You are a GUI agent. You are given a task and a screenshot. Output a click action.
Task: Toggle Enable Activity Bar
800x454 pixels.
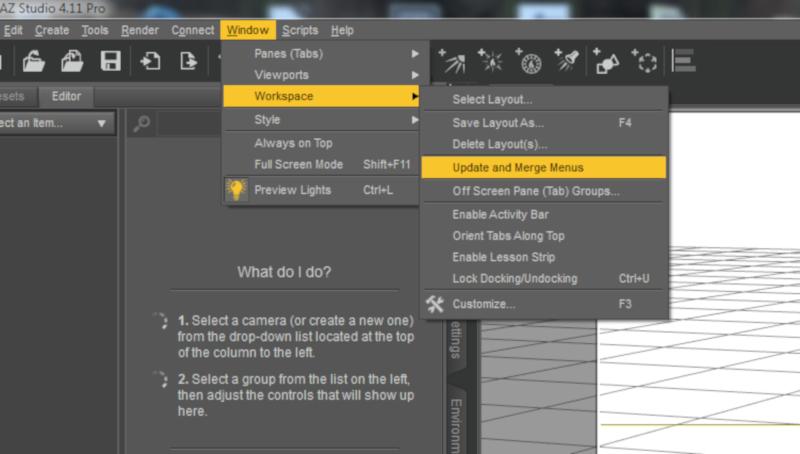pos(544,214)
